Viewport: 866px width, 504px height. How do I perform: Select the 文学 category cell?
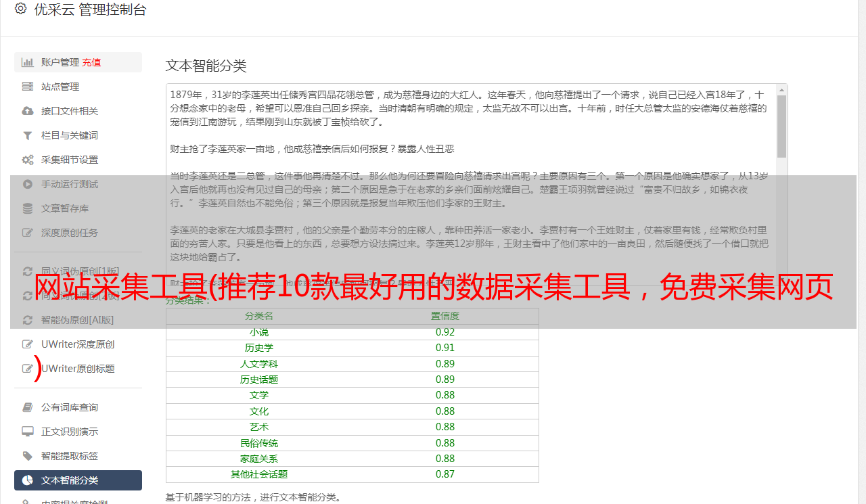tap(259, 395)
